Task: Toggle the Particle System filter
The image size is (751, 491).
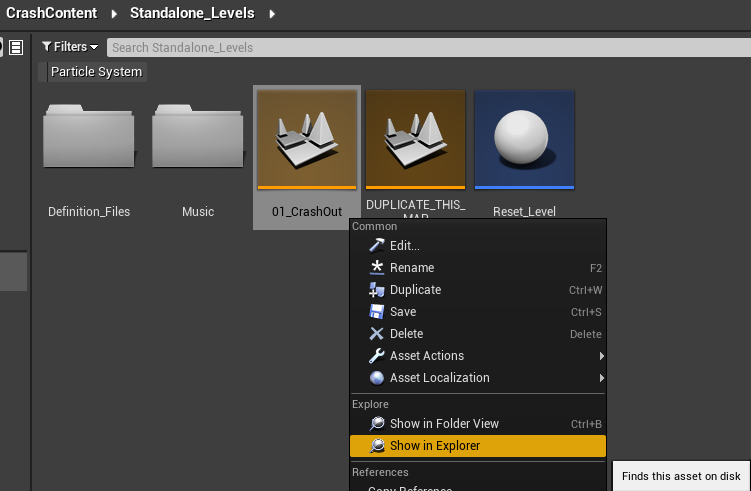Action: 93,72
